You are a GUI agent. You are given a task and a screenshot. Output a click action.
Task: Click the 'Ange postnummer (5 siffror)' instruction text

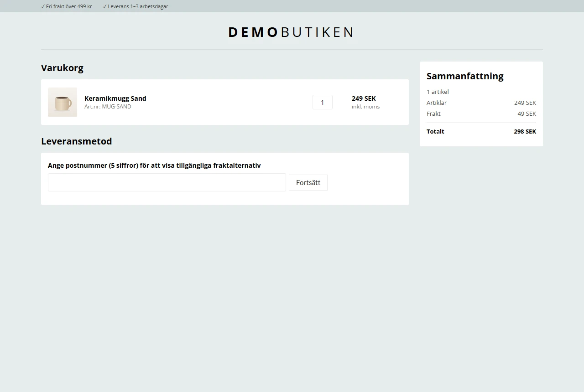(154, 165)
